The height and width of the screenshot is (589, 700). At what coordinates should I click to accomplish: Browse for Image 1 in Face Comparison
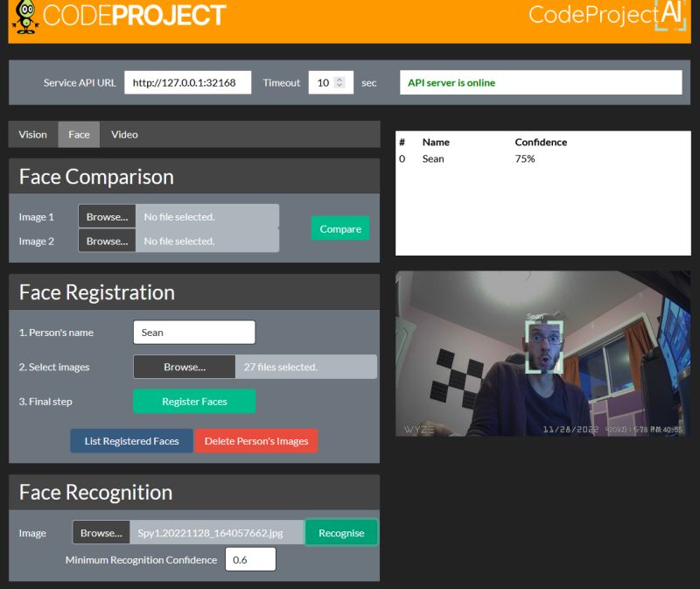[x=106, y=216]
